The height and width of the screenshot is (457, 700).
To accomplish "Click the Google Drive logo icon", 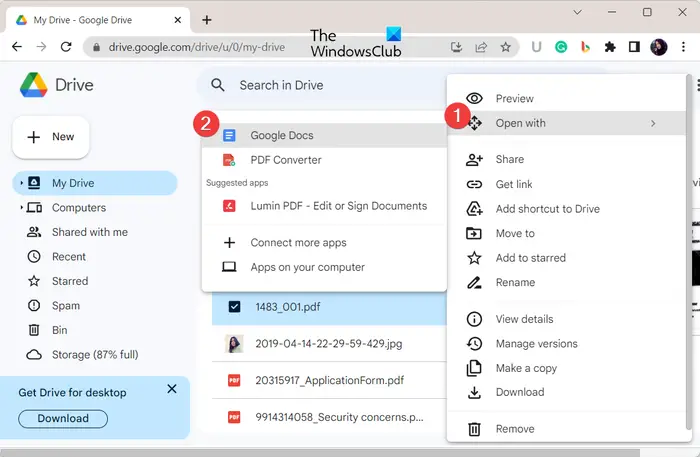I will pyautogui.click(x=34, y=85).
